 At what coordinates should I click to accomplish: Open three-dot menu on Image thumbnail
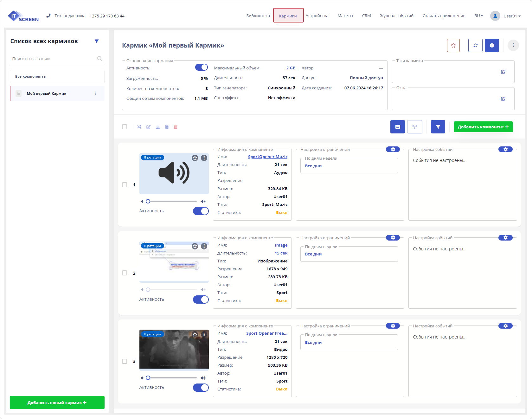[x=204, y=246]
